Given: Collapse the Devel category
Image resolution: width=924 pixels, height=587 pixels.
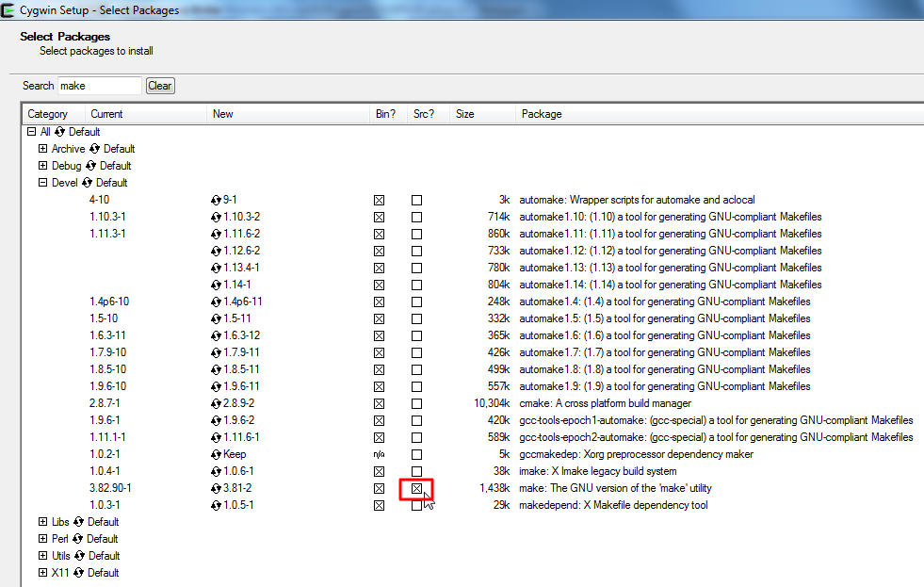Looking at the screenshot, I should point(42,183).
